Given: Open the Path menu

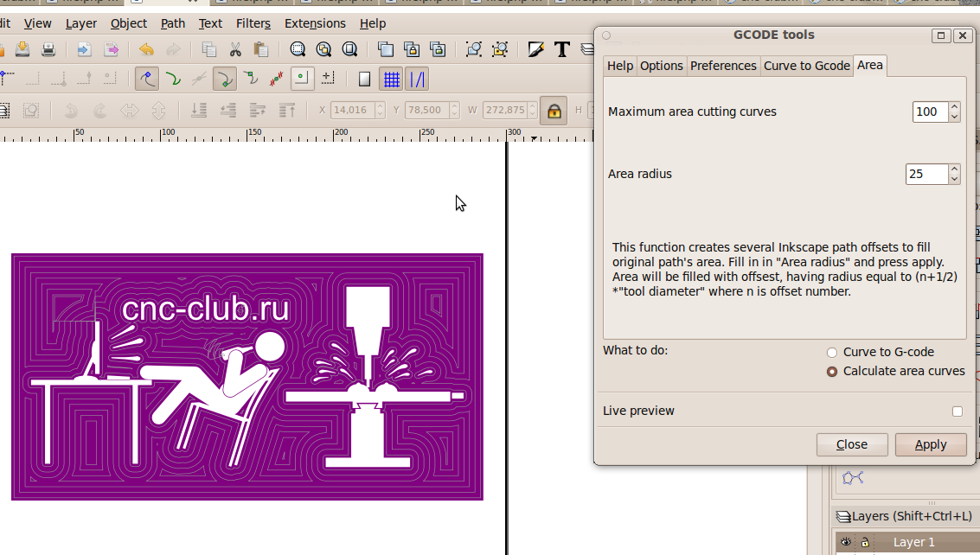Looking at the screenshot, I should [172, 23].
